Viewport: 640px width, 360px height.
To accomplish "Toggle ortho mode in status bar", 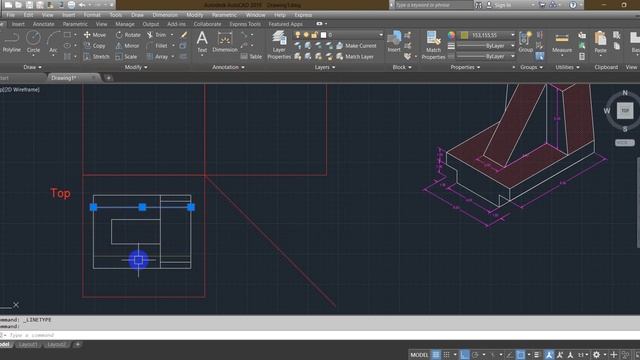I will click(x=464, y=355).
